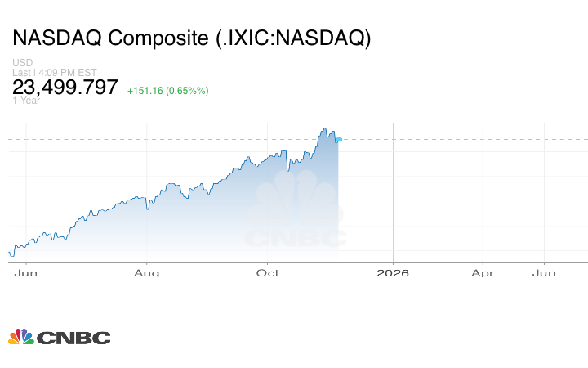Click the USD currency label

tap(21, 63)
